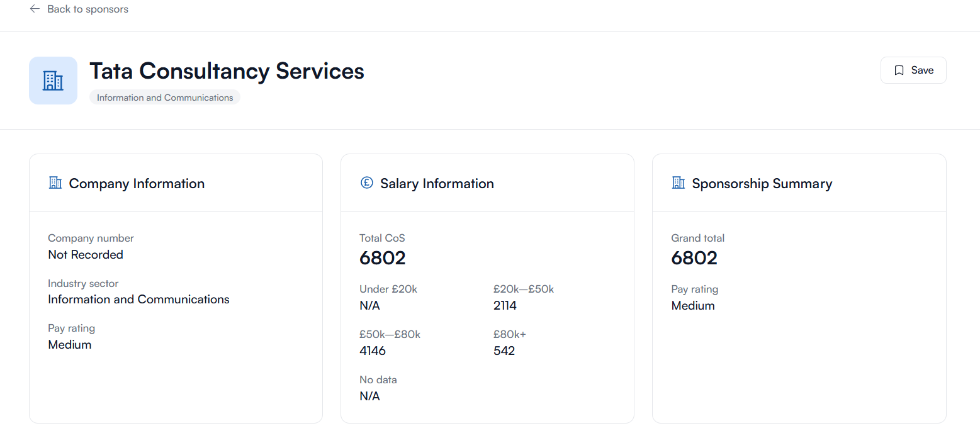Click the Grand total value 6802
The width and height of the screenshot is (980, 433).
coord(694,258)
